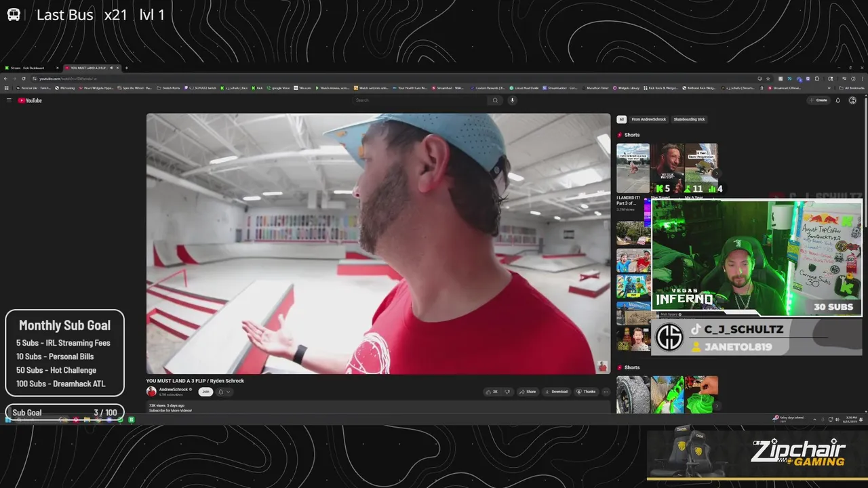Open a new browser tab

(126, 68)
